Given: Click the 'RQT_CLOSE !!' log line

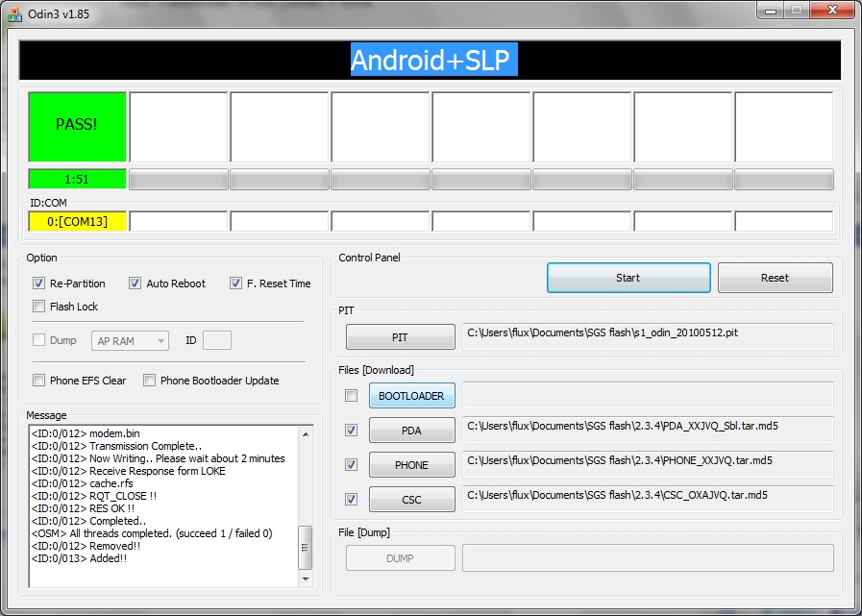Looking at the screenshot, I should (x=94, y=496).
